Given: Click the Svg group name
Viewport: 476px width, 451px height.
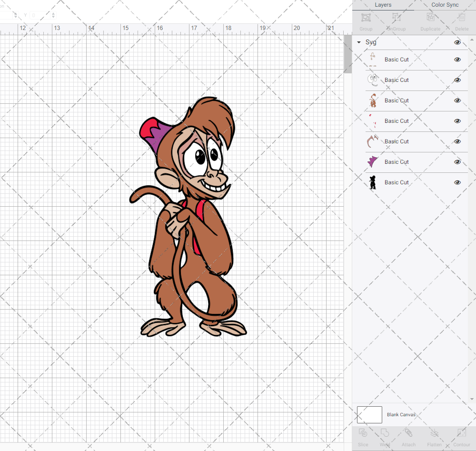Looking at the screenshot, I should (x=371, y=42).
